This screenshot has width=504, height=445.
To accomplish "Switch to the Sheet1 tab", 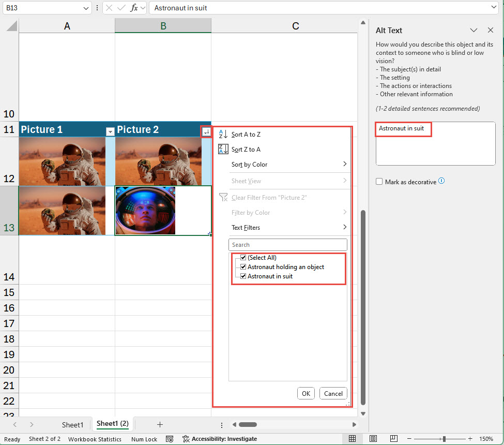I will [72, 424].
